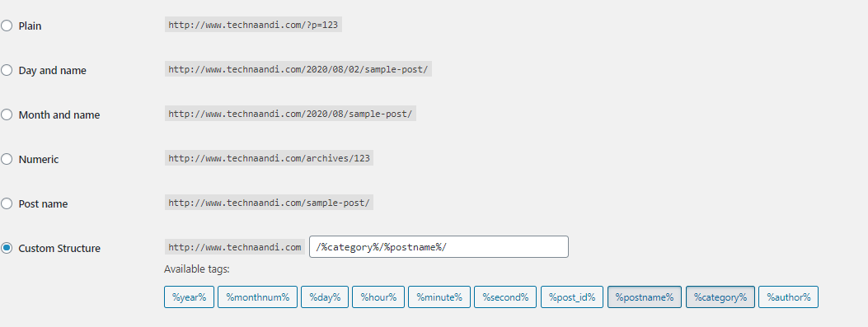Screen dimensions: 868x327
Task: Click the Plain example URL ?p=123
Action: [x=253, y=25]
